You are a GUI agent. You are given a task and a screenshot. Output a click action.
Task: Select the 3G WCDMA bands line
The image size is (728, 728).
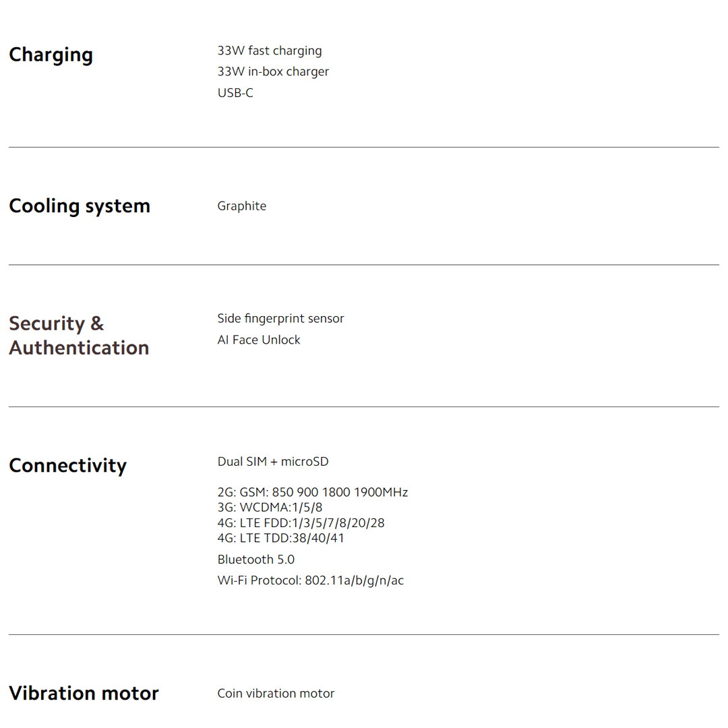[x=270, y=508]
